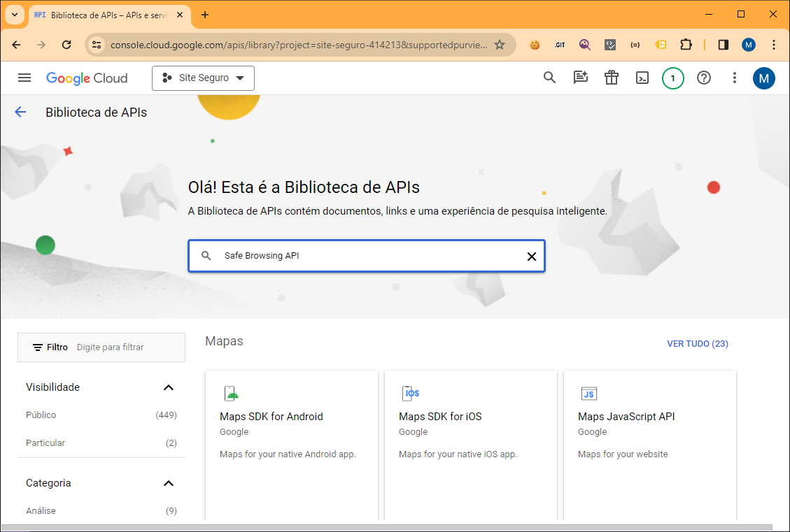Click the header search magnifier icon
790x532 pixels.
pyautogui.click(x=549, y=78)
